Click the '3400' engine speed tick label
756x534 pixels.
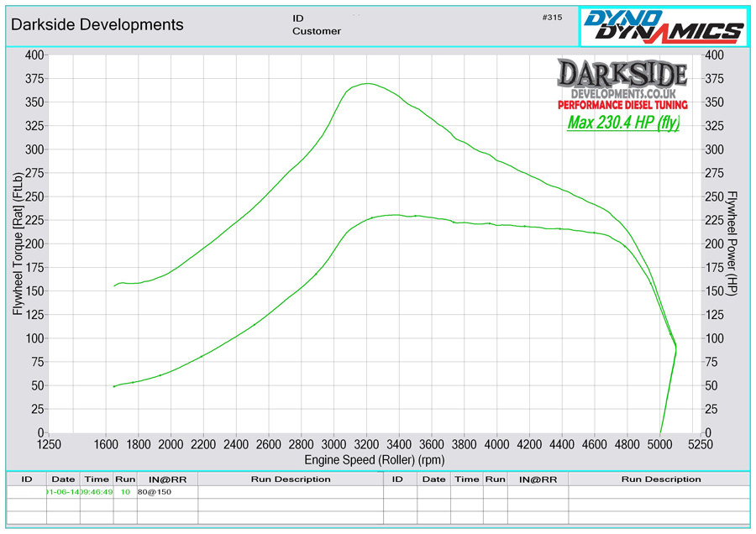(399, 444)
